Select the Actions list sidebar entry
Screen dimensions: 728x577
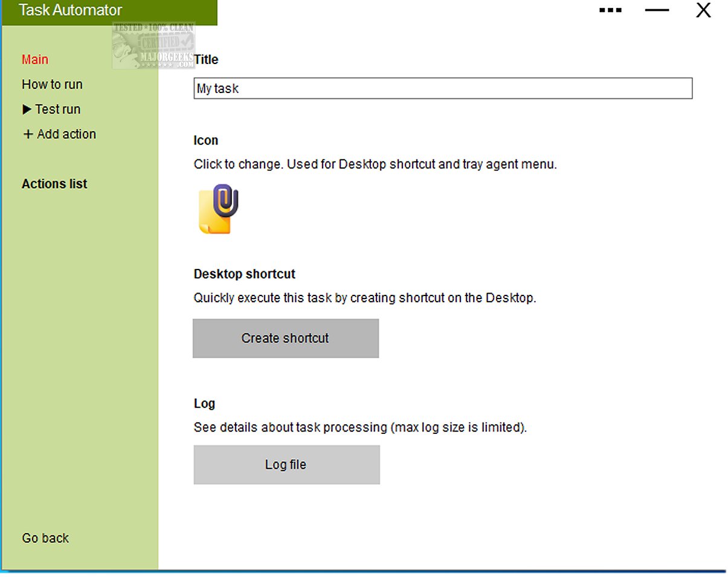pos(54,184)
